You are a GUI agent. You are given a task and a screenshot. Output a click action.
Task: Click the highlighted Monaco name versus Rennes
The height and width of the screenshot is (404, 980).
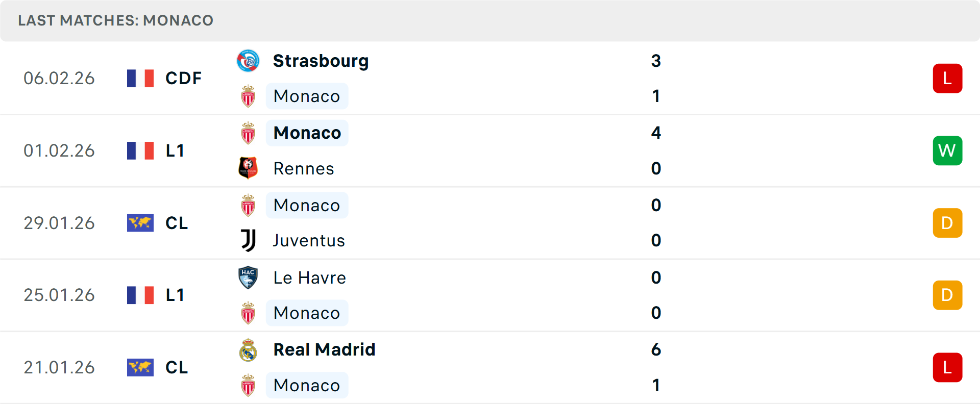(307, 133)
